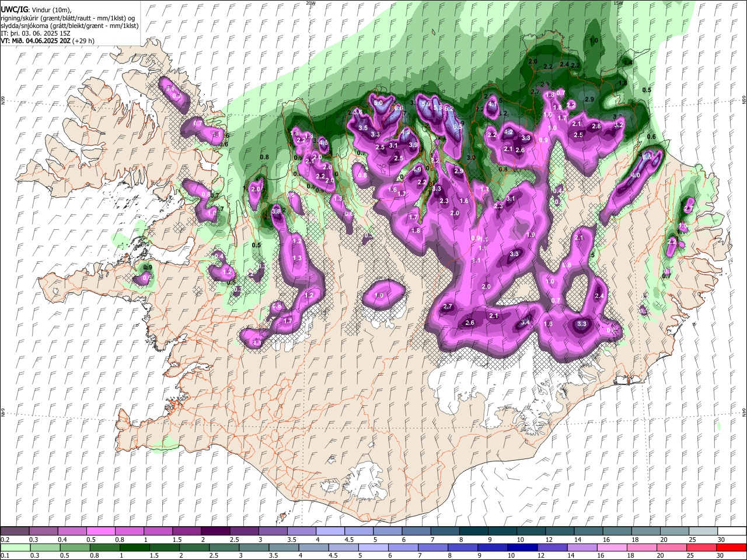Click the dark teal snow swatch between 9 and 10
747x560 pixels.
[502, 531]
